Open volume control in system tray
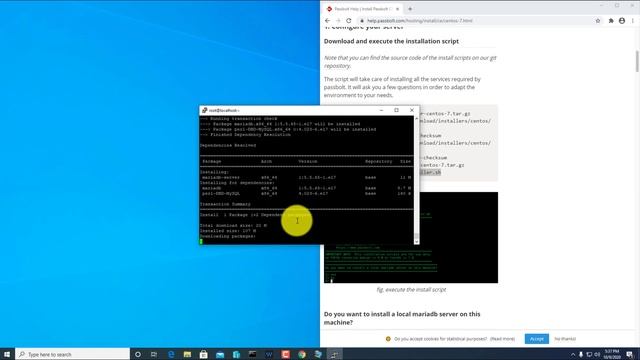 597,354
